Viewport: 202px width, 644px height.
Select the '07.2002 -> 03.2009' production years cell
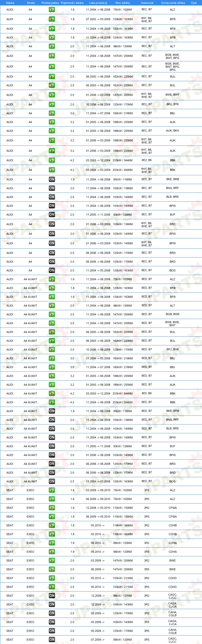tap(98, 19)
